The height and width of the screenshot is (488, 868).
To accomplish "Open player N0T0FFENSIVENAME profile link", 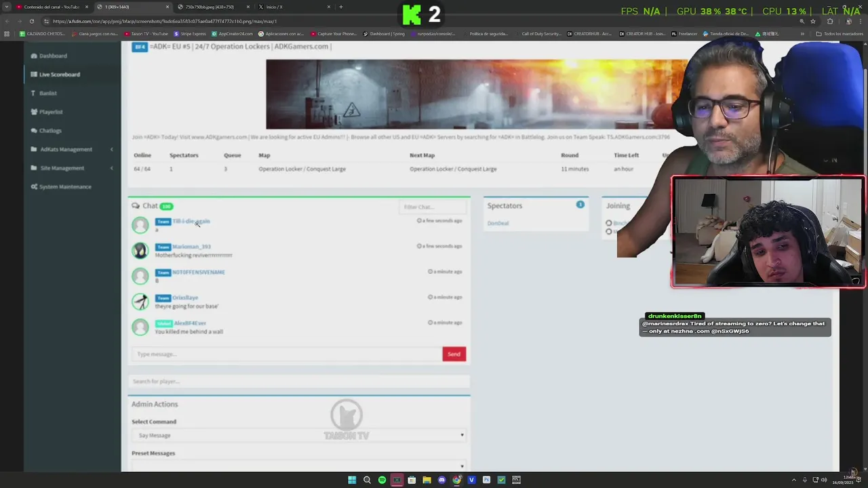I will click(199, 272).
